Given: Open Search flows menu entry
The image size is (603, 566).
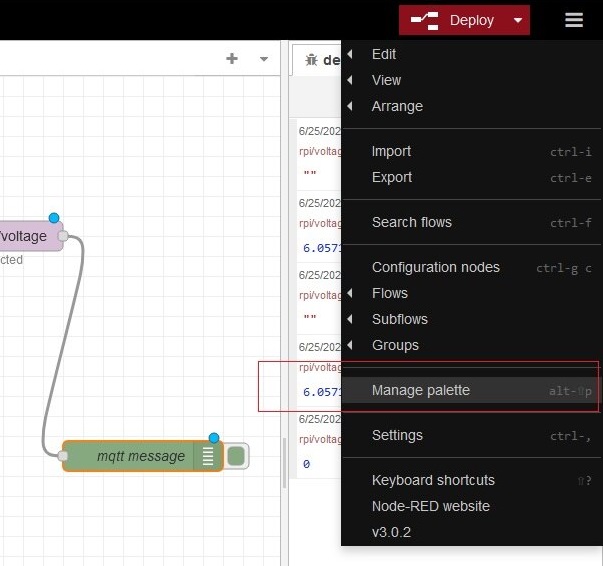Looking at the screenshot, I should tap(411, 222).
